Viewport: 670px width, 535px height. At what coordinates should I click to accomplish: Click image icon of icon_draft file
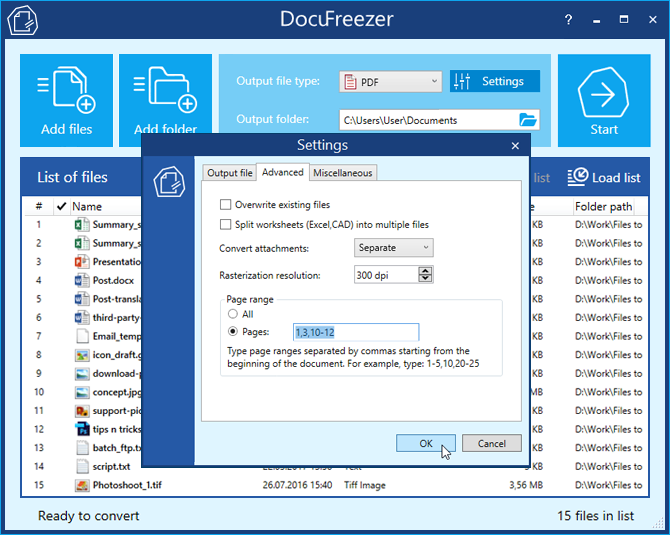tap(82, 355)
